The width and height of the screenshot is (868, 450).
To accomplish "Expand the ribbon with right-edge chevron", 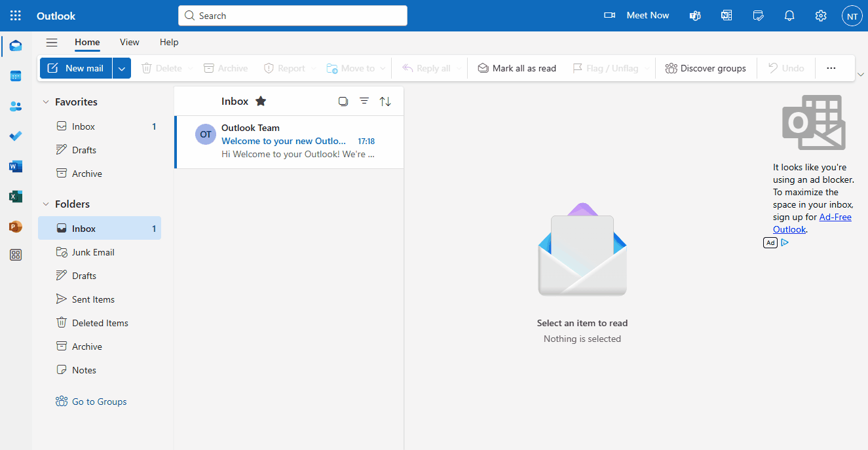I will pos(861,75).
